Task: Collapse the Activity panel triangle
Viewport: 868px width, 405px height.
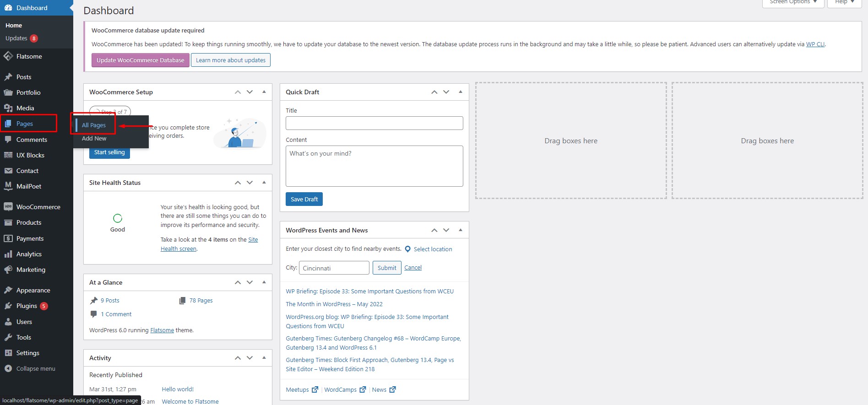Action: tap(264, 358)
